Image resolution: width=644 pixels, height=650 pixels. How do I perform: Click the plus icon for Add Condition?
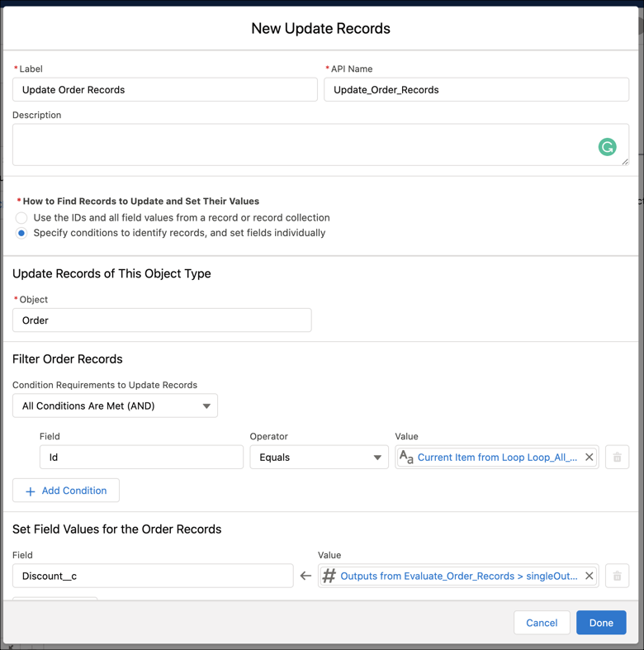pos(31,491)
